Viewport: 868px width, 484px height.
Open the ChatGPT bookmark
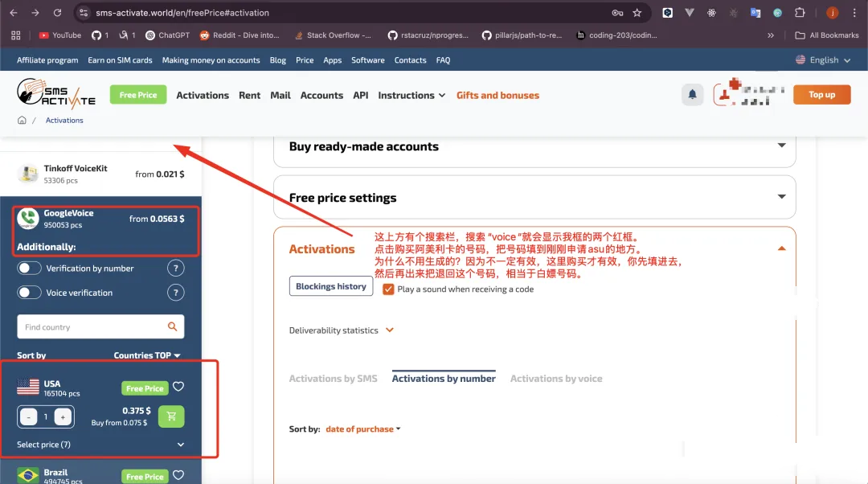click(x=167, y=35)
